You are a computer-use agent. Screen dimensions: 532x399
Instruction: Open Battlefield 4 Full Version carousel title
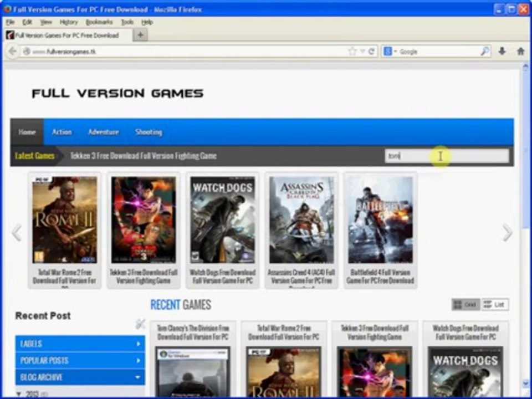point(381,277)
